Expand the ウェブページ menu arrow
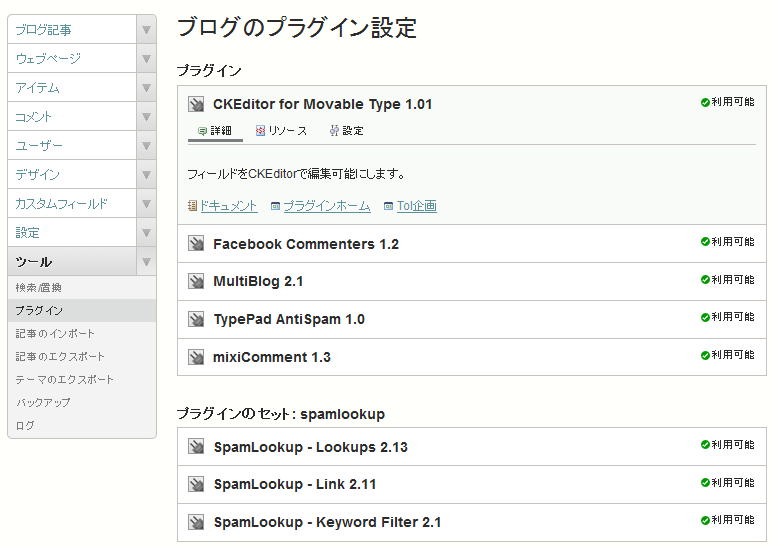The image size is (775, 547). point(146,59)
